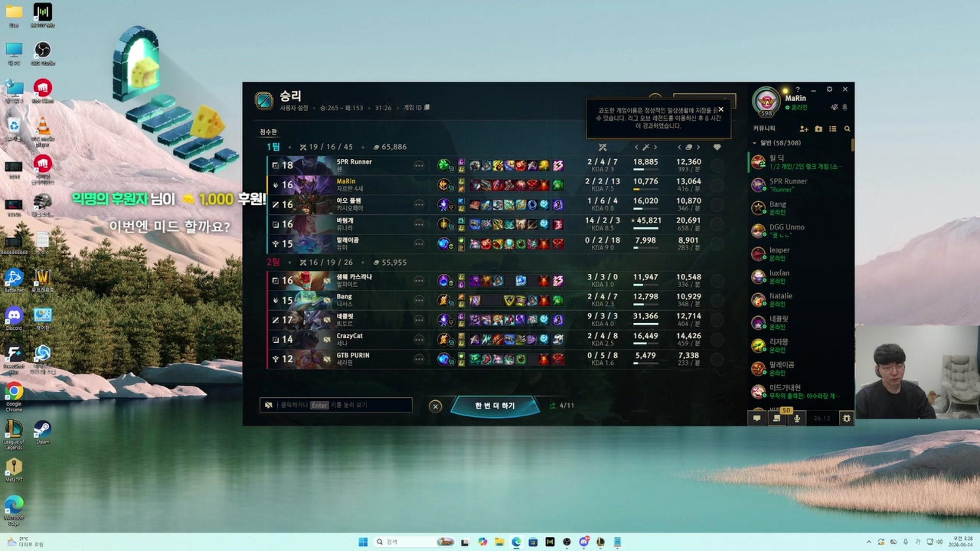The image size is (980, 551).
Task: Copy the game ID with the clipboard icon
Action: point(427,108)
